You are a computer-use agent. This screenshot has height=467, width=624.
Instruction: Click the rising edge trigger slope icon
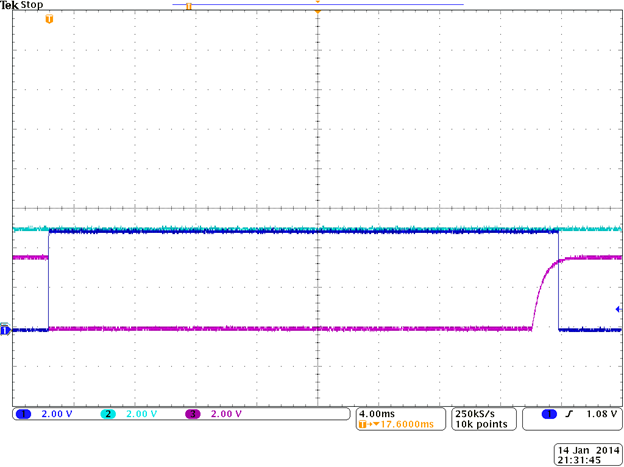coord(569,414)
